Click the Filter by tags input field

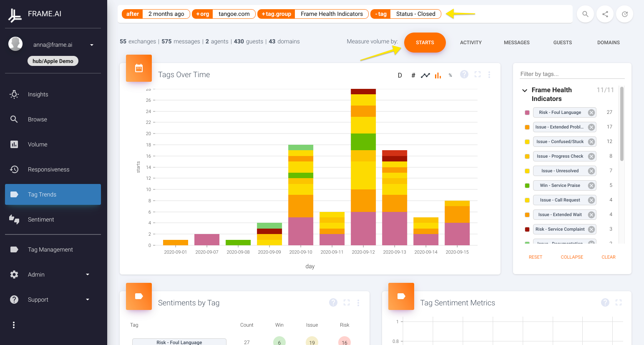pos(572,74)
